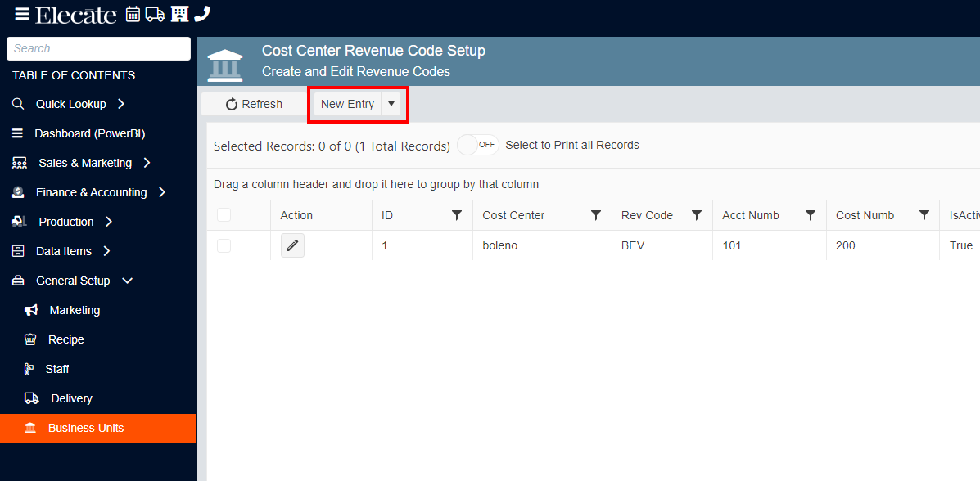Check the checkbox for row ID 1
The height and width of the screenshot is (481, 980).
224,246
